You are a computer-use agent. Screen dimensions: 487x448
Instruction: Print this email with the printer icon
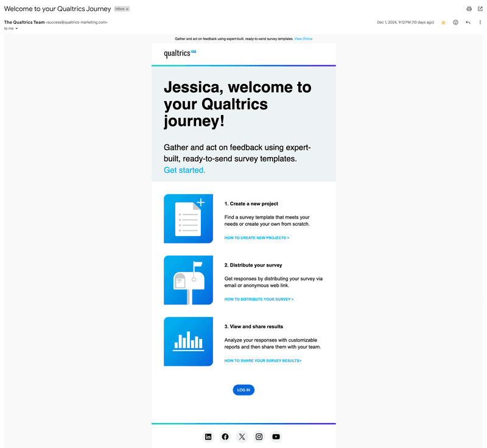tap(469, 9)
